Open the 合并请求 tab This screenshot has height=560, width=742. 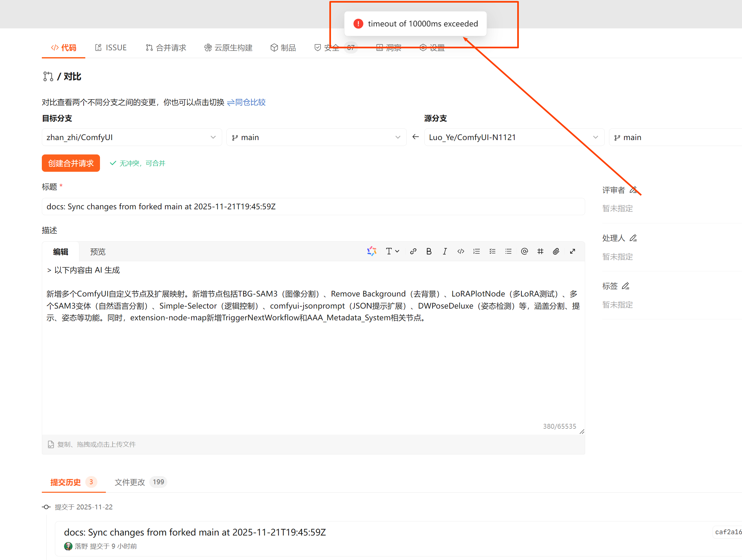click(x=166, y=48)
